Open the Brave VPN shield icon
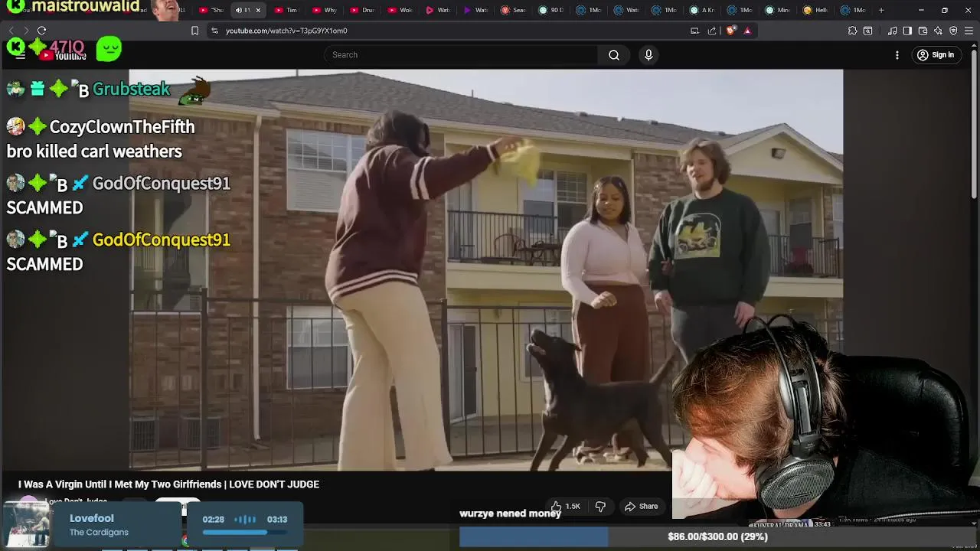The height and width of the screenshot is (551, 980). (953, 31)
